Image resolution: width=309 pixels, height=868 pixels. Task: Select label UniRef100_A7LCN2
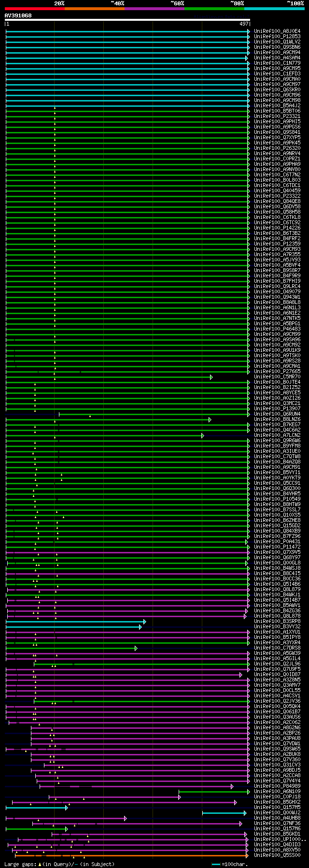(x=277, y=435)
